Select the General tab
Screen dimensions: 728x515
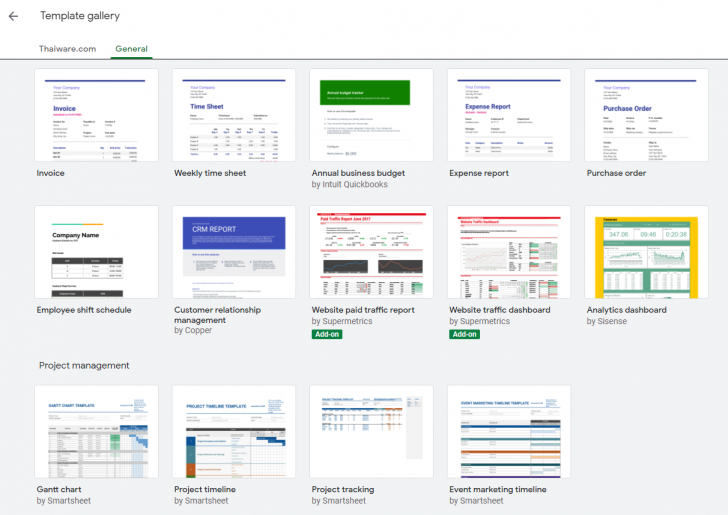coord(131,49)
